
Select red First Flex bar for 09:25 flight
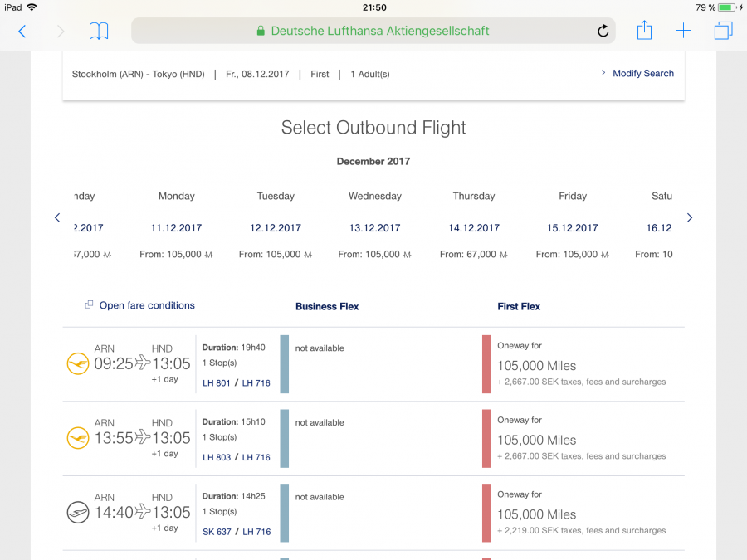click(486, 364)
